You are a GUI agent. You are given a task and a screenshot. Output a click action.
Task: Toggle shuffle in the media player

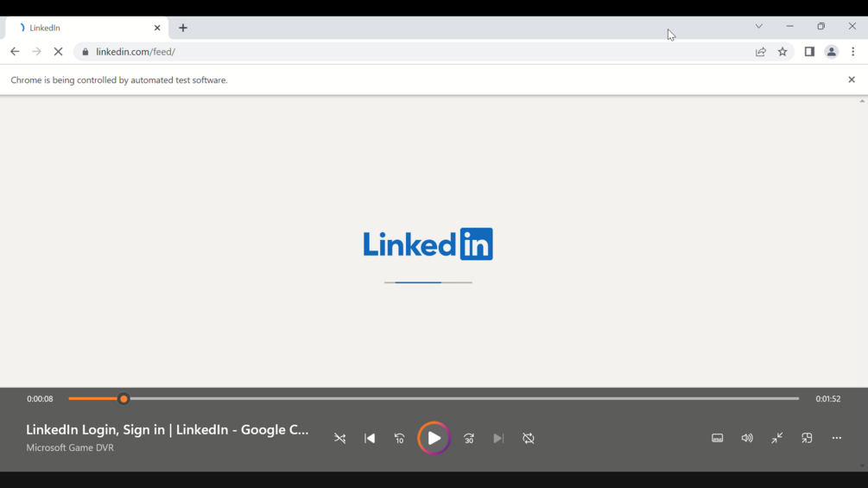click(x=340, y=438)
